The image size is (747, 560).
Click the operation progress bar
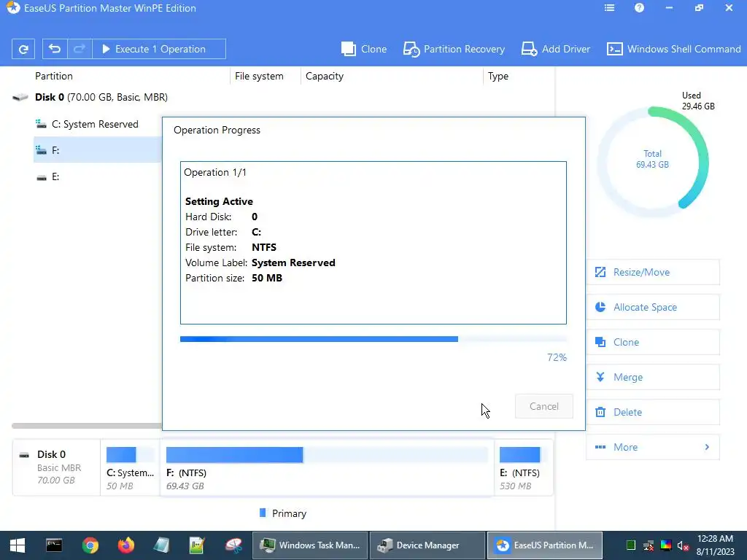[373, 339]
